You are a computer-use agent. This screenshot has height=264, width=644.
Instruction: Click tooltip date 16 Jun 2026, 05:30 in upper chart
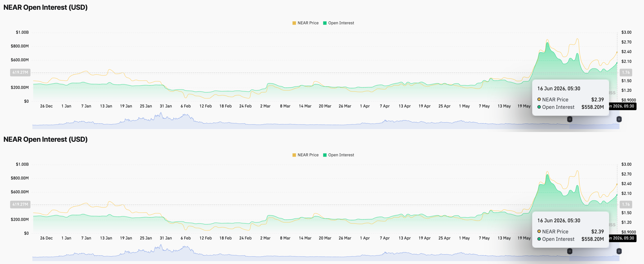click(559, 89)
